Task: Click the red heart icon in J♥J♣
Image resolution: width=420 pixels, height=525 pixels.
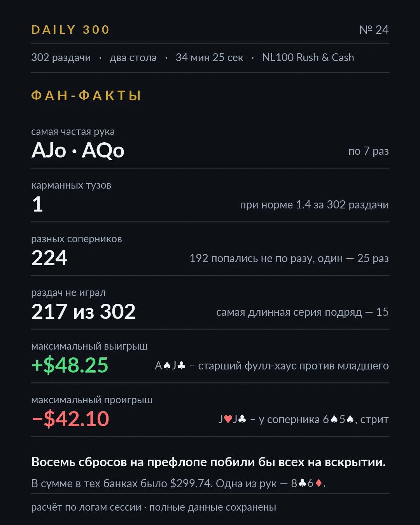Action: [x=228, y=419]
